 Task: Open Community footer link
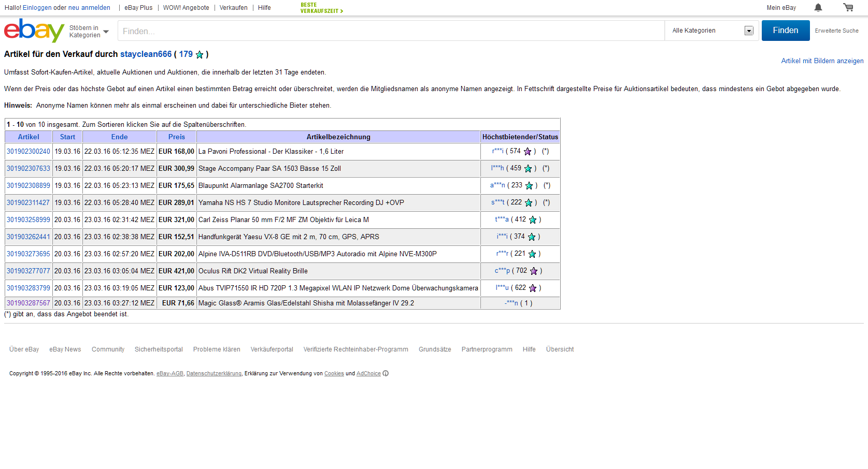[x=108, y=349]
